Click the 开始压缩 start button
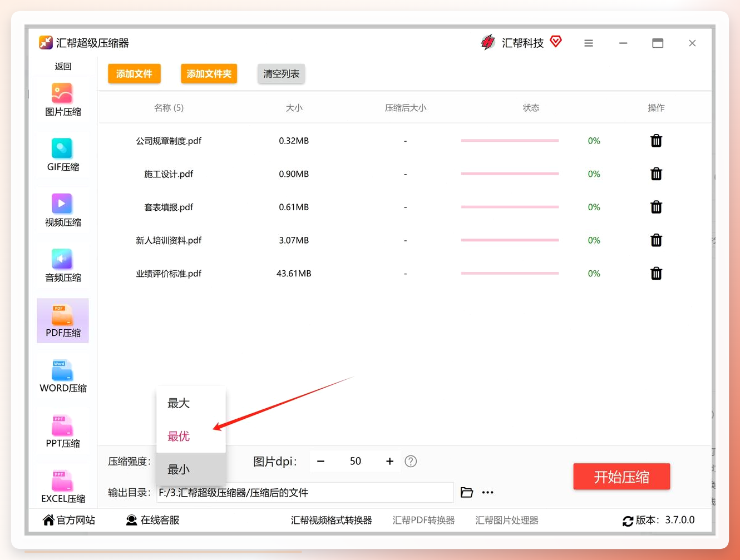 coord(621,477)
